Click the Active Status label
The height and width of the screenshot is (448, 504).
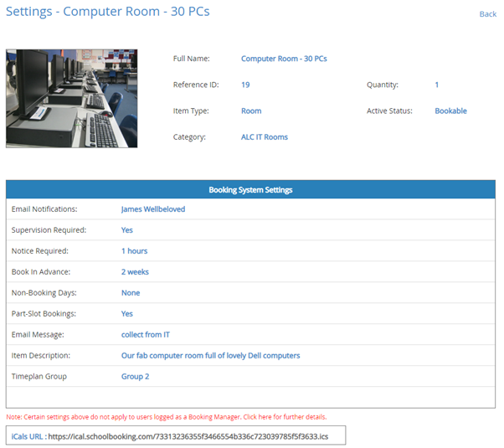(x=389, y=111)
